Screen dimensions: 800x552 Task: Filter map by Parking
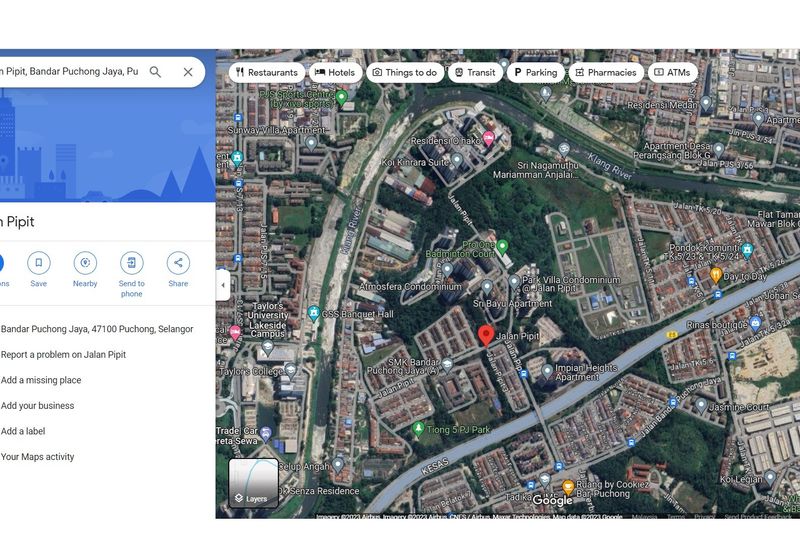(534, 72)
